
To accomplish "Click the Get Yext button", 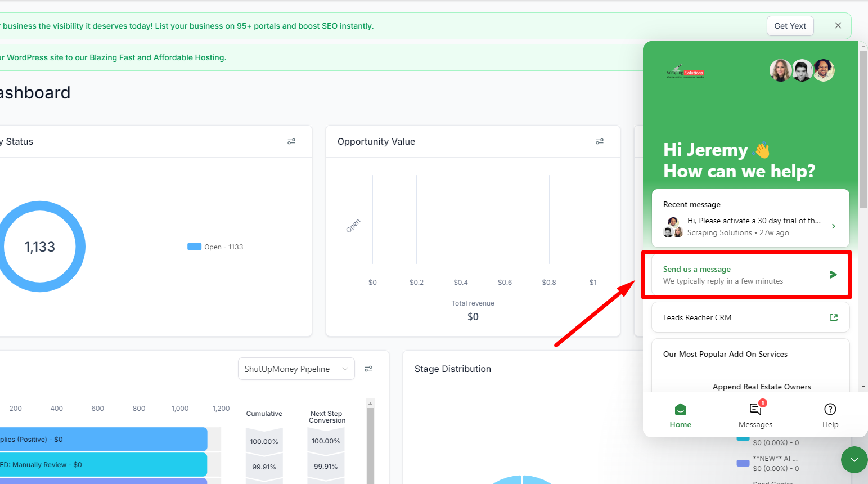I will coord(790,26).
